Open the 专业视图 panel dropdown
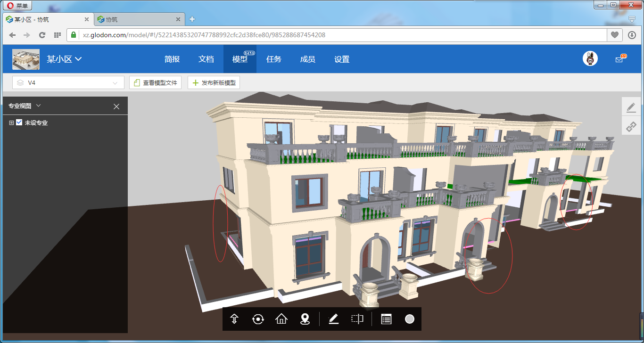The image size is (644, 343). [x=39, y=106]
